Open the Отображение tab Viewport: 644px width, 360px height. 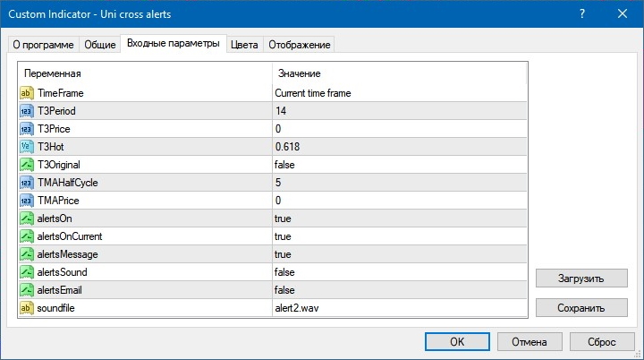[x=300, y=45]
